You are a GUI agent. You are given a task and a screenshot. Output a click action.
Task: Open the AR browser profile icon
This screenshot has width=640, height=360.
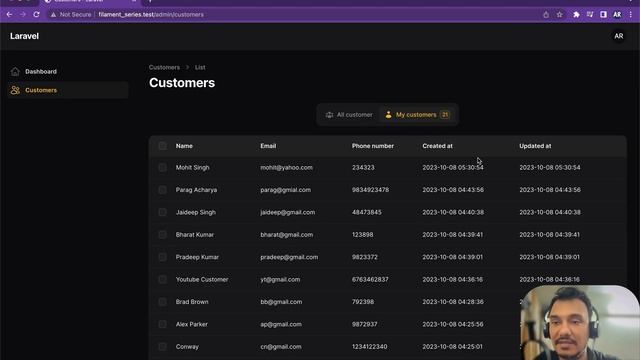click(617, 15)
